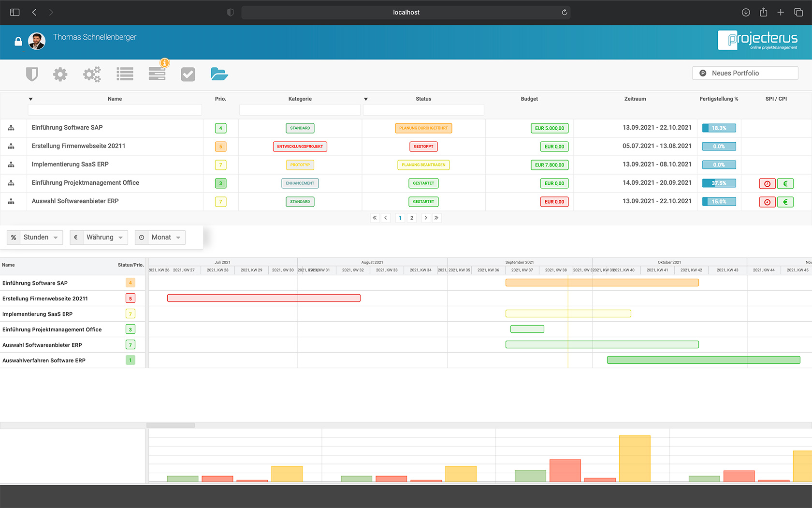Screen dimensions: 812x508
Task: Open project Erstellung Firmenwebseite 20211
Action: pyautogui.click(x=78, y=146)
